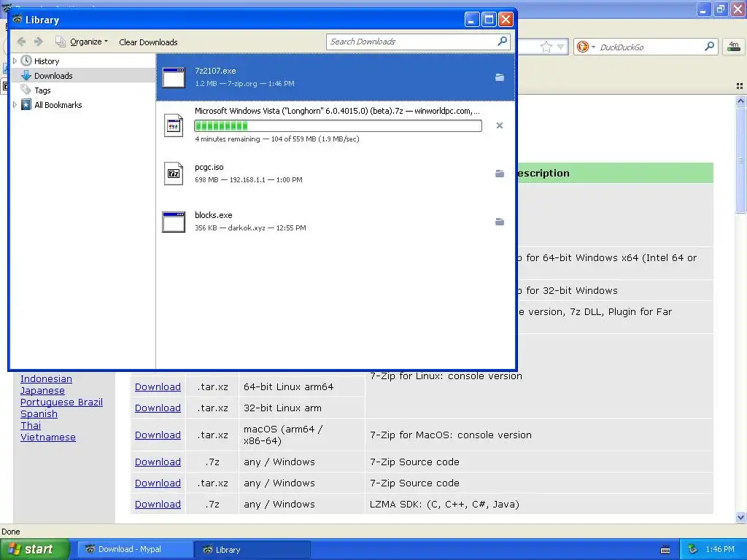Open the URL bar history dropdown arrow

click(x=561, y=47)
